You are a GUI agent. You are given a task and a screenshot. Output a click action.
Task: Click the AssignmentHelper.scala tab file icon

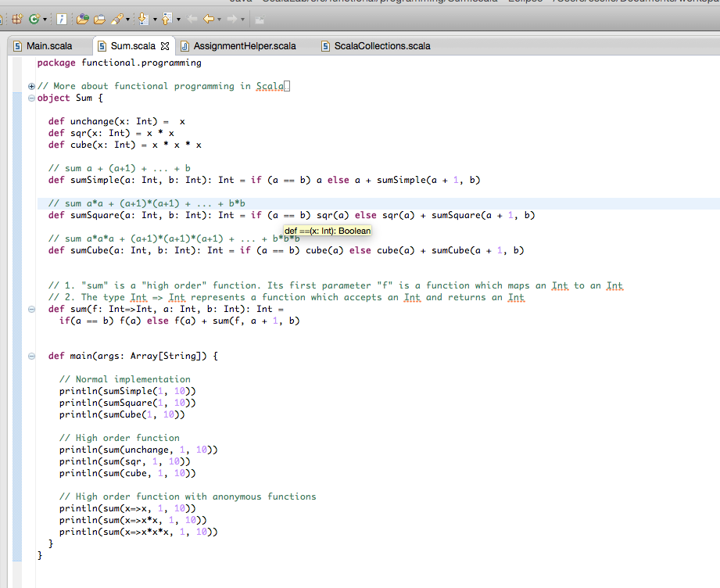coord(184,46)
